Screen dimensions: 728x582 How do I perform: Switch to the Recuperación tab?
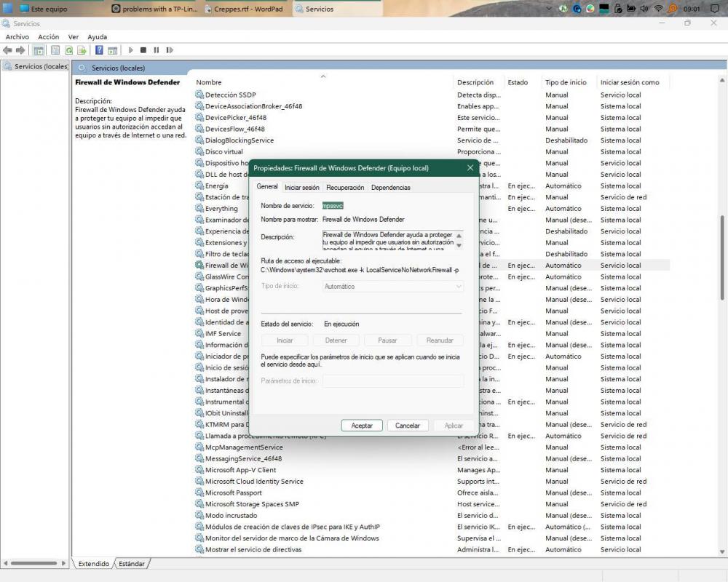click(x=345, y=187)
